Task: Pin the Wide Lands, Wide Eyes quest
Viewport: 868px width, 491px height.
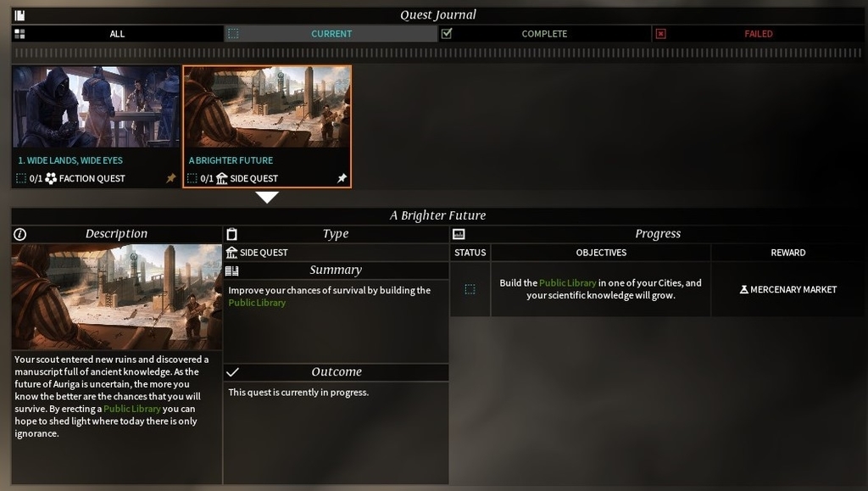Action: (171, 178)
